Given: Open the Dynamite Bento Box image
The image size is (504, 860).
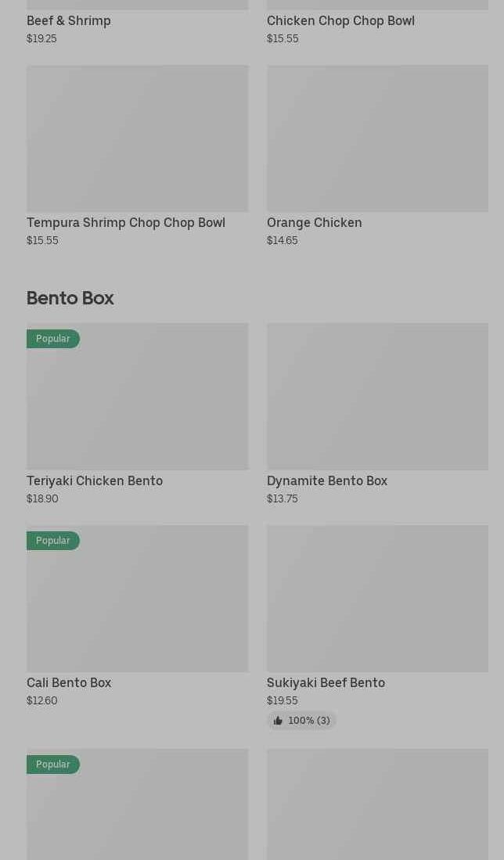Looking at the screenshot, I should pyautogui.click(x=377, y=397).
